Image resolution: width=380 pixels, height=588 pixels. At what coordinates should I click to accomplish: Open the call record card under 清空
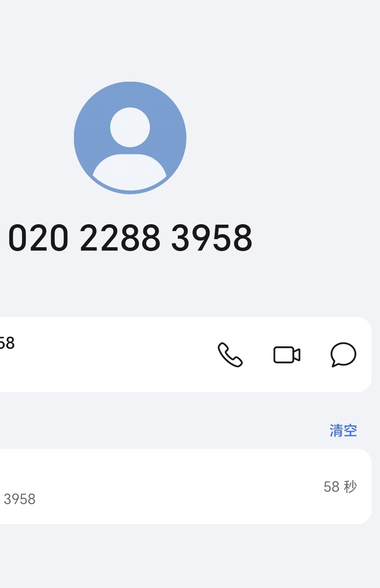coord(185,486)
